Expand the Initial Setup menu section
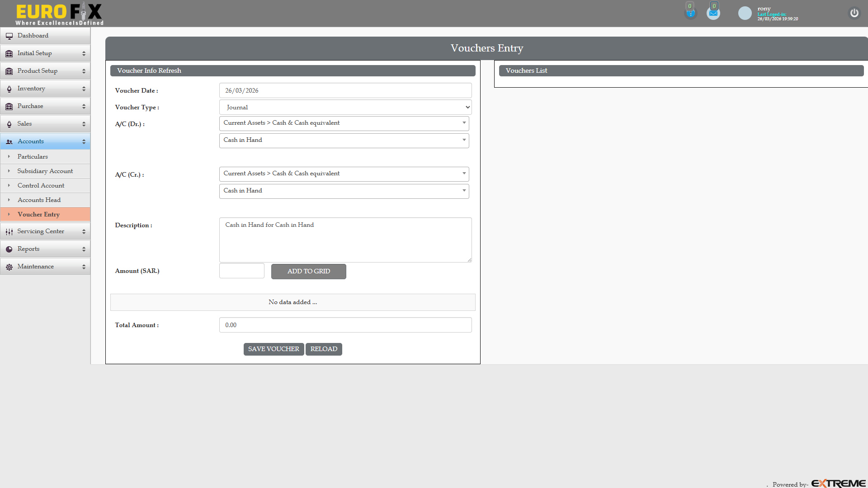 pos(45,53)
